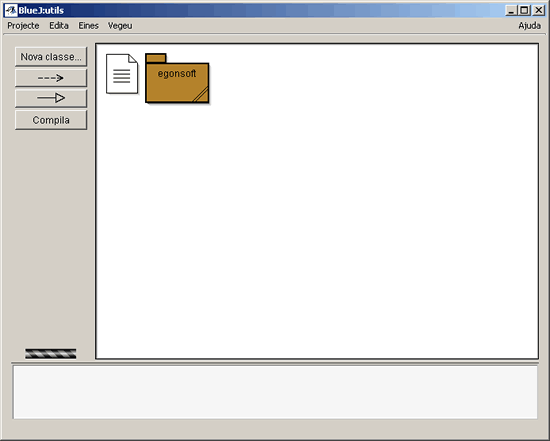Click the egonsoft package's small top tab
Screen dimensions: 550x441
(156, 58)
